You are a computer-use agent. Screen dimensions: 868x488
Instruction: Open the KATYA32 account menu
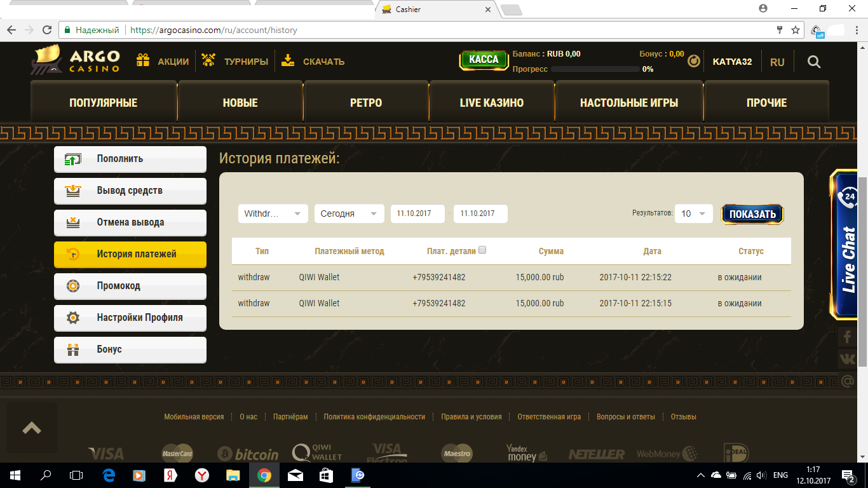(x=732, y=62)
